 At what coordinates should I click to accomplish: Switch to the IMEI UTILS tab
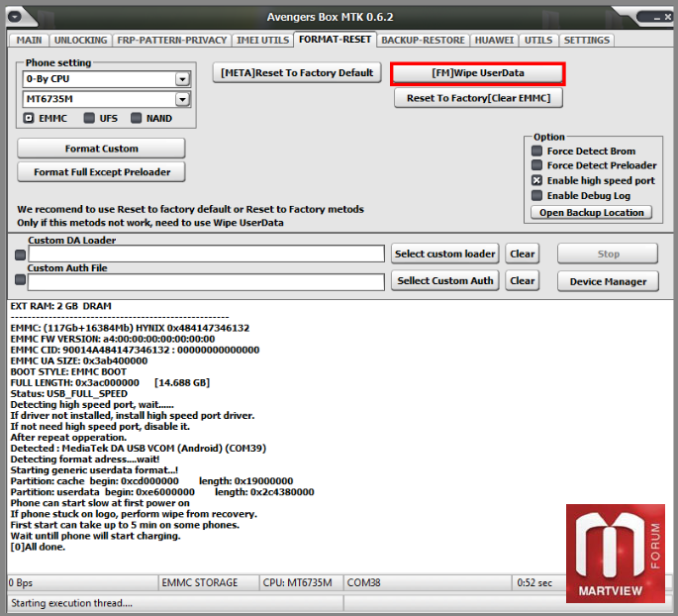(x=263, y=41)
